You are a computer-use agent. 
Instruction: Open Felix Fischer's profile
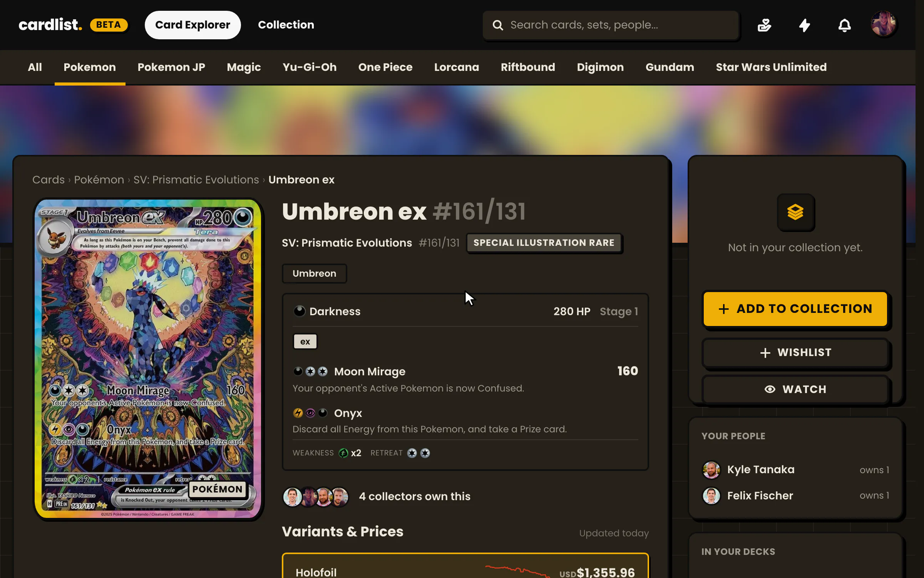tap(760, 496)
